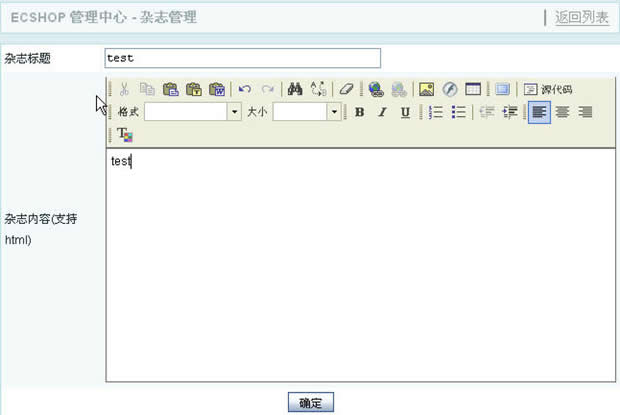Open the 大小 font size dropdown

point(335,112)
